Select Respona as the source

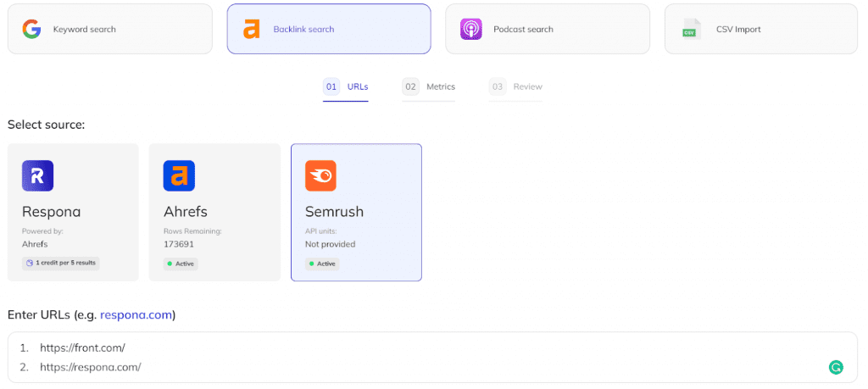73,213
